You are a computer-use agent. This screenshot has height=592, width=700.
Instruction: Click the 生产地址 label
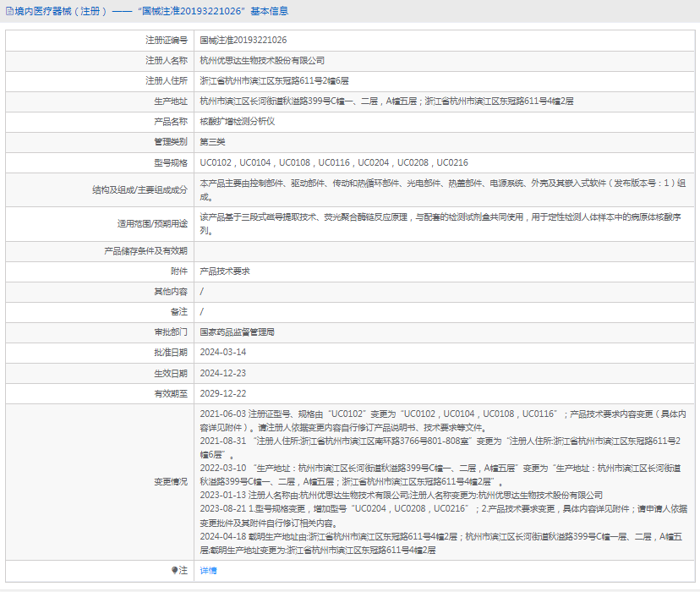pos(171,101)
